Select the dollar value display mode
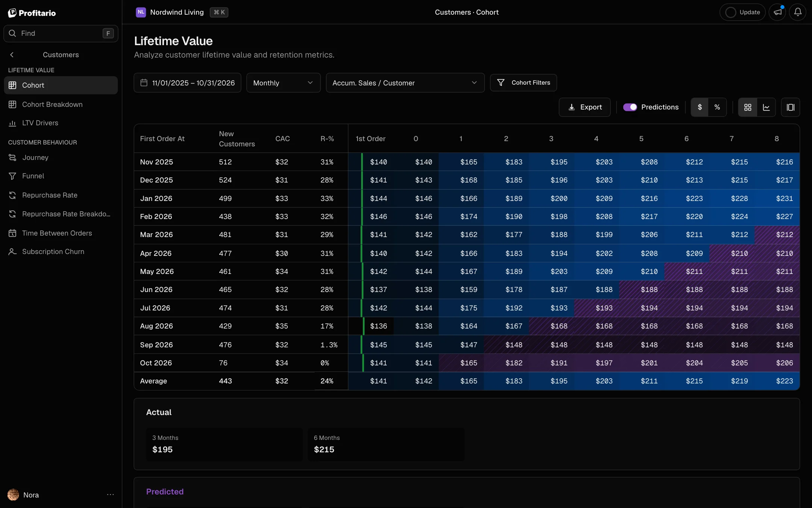812x508 pixels. tap(700, 108)
